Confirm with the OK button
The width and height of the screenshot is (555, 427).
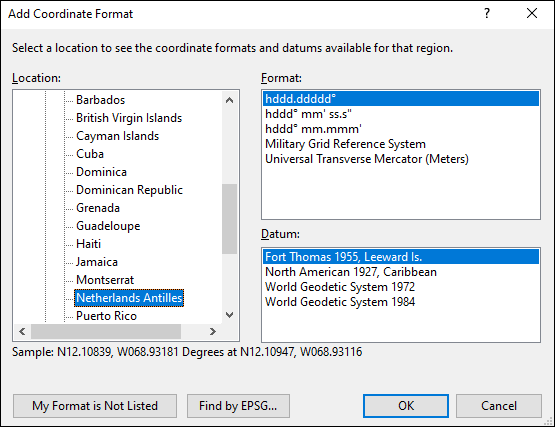[406, 406]
